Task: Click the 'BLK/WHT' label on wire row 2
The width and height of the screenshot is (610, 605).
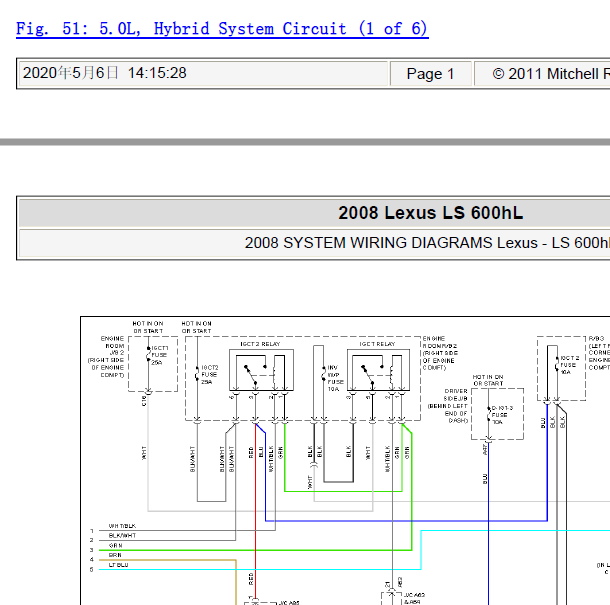Action: (122, 536)
